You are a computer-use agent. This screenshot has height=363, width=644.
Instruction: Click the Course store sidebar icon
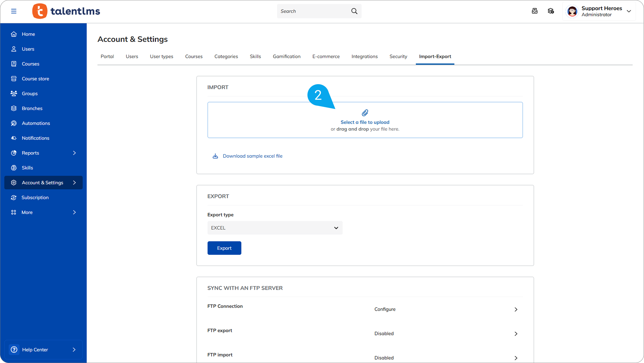[x=14, y=79]
